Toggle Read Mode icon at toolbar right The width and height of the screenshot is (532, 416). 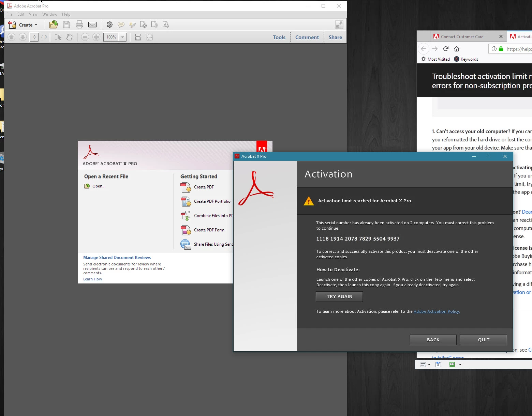pos(339,25)
